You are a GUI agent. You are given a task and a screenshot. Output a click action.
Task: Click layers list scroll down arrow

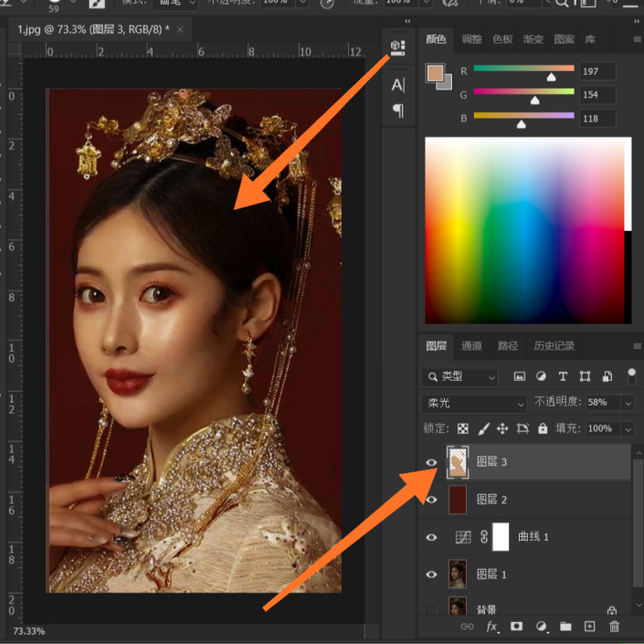(x=639, y=605)
